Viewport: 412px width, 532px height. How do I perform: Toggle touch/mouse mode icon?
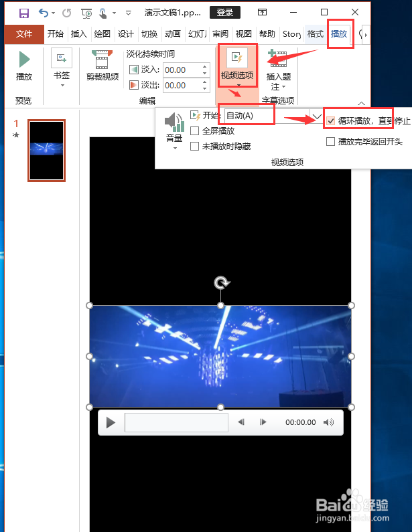coord(103,13)
